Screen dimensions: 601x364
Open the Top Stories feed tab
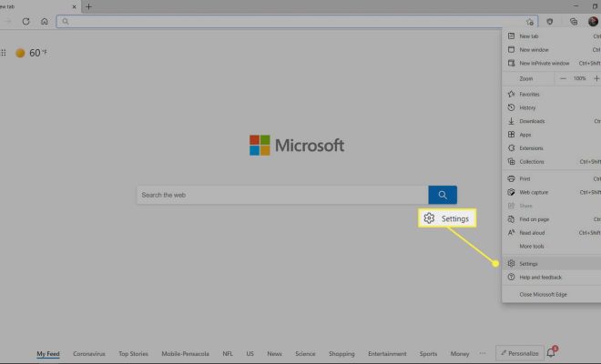pos(133,354)
